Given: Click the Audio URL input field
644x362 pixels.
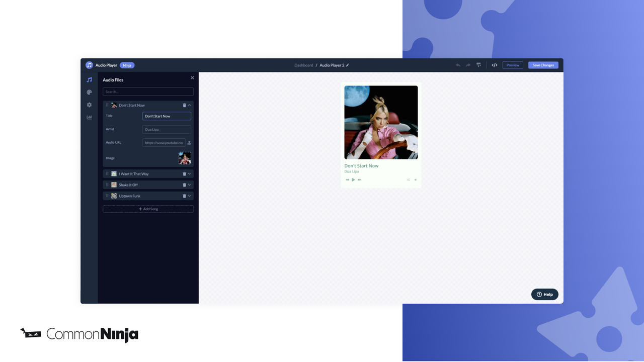Looking at the screenshot, I should coord(164,143).
